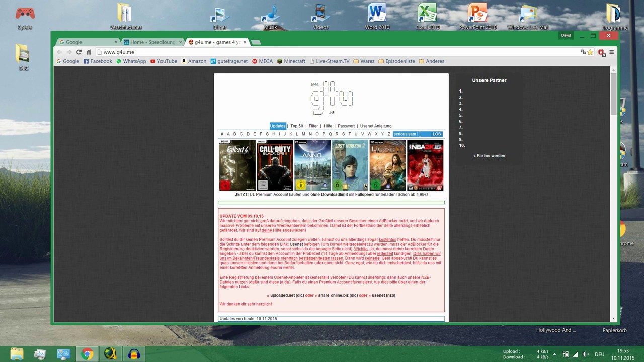This screenshot has width=644, height=362.
Task: Open the Lost Horizon 2 cover
Action: 350,165
